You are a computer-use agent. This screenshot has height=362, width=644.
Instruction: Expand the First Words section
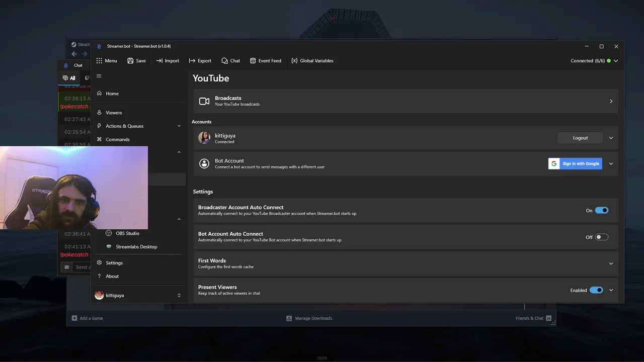click(611, 263)
